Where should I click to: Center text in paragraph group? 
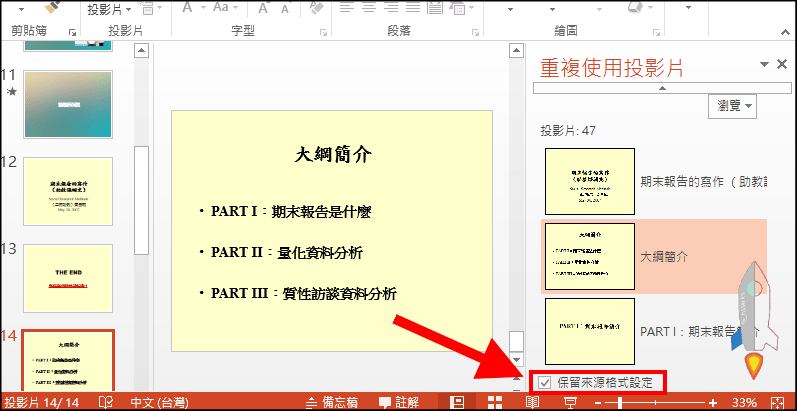tap(369, 7)
